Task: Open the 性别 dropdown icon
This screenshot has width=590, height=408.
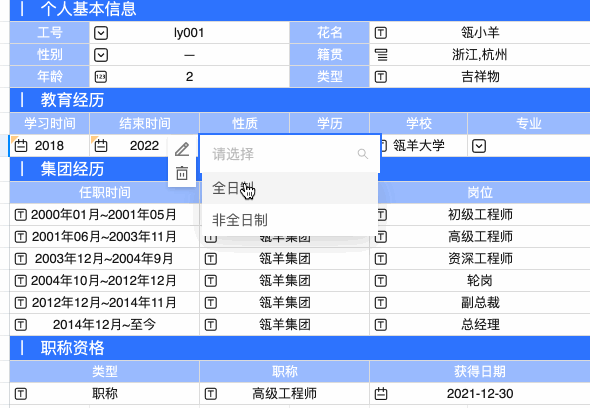Action: coord(101,55)
